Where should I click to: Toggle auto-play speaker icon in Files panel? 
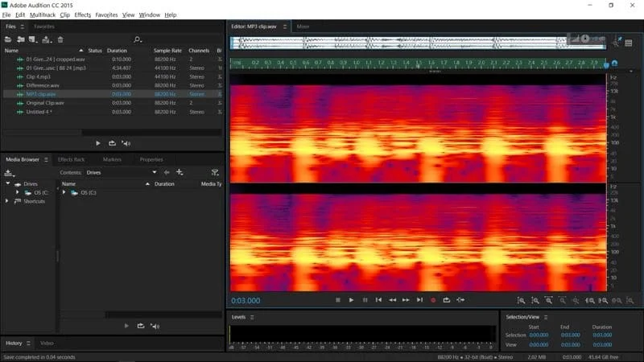pyautogui.click(x=126, y=143)
